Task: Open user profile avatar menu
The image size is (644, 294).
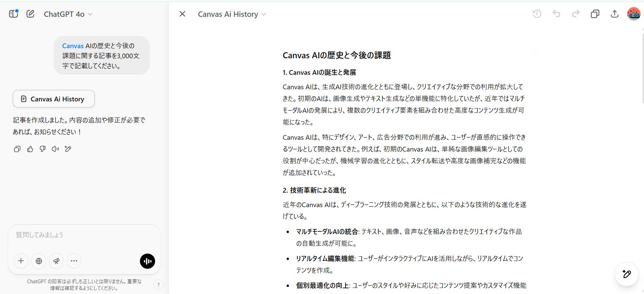Action: pyautogui.click(x=634, y=14)
